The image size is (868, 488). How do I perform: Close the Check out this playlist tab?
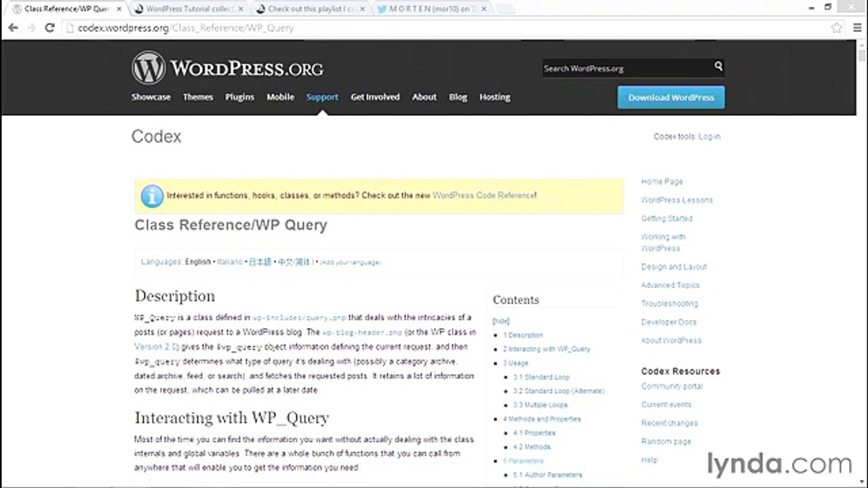[362, 9]
